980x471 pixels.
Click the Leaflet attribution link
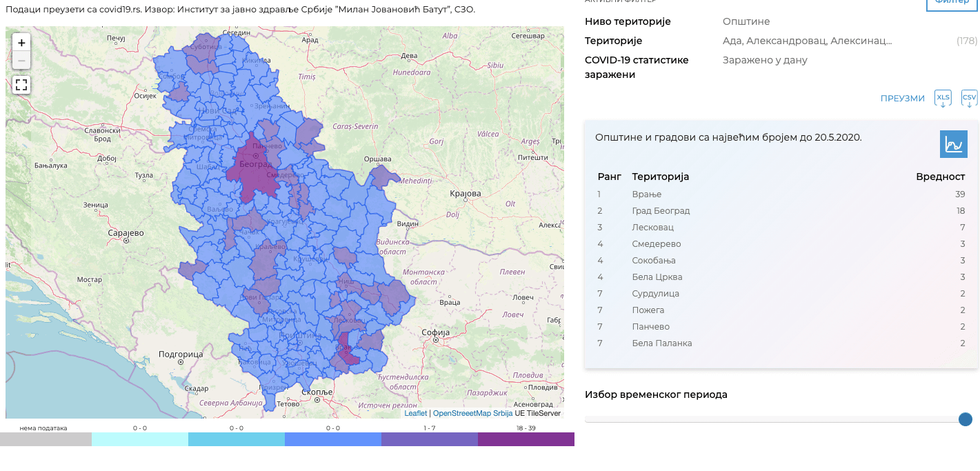tap(415, 413)
